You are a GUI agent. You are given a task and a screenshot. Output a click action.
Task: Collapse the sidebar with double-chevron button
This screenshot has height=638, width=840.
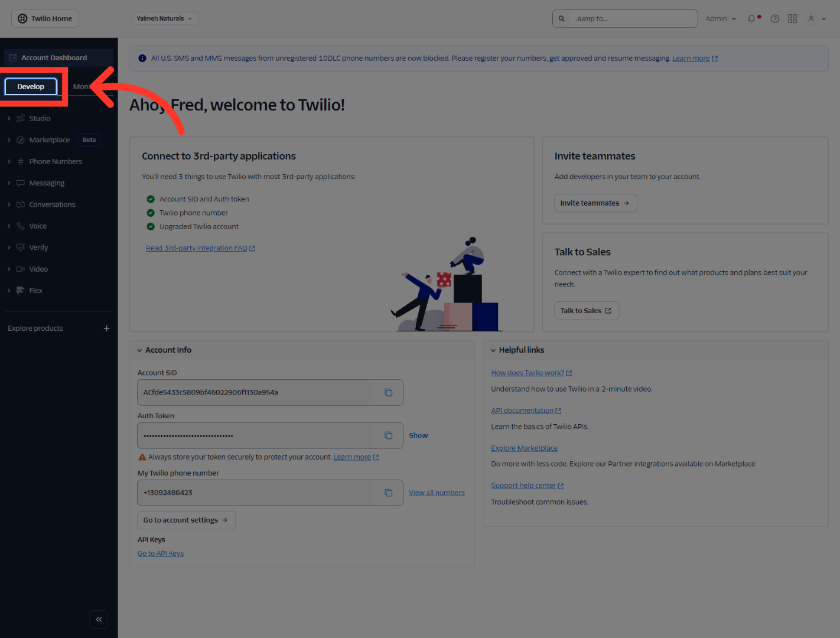[x=99, y=619]
